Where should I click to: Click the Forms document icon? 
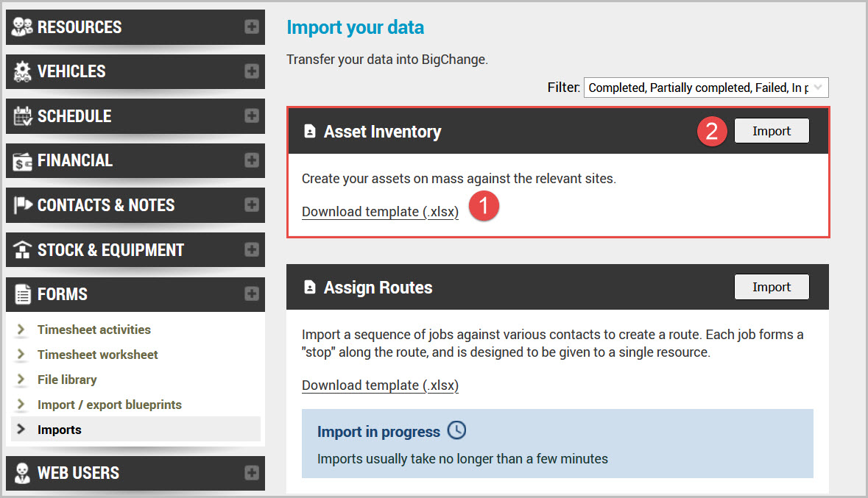[24, 294]
